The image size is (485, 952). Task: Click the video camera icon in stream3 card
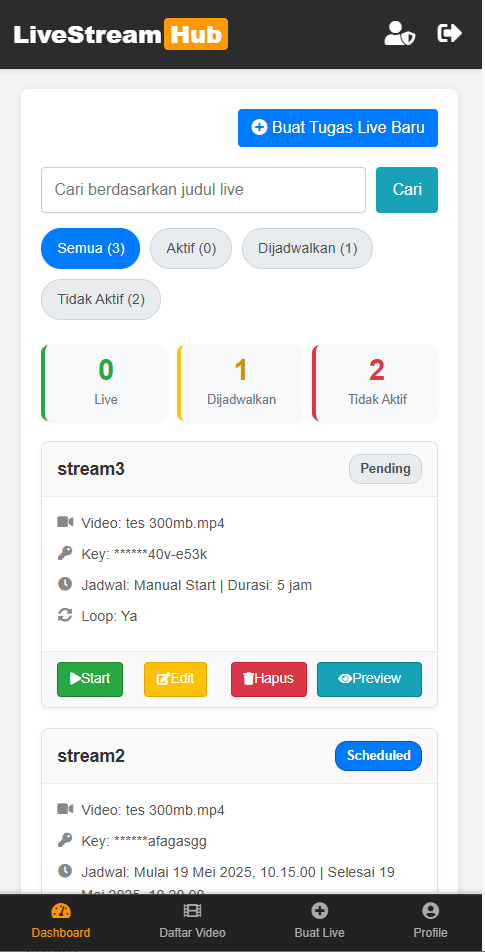tap(65, 522)
